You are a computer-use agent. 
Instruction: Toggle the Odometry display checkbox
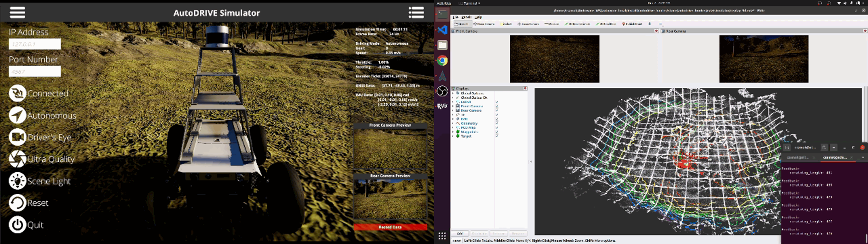[x=497, y=124]
